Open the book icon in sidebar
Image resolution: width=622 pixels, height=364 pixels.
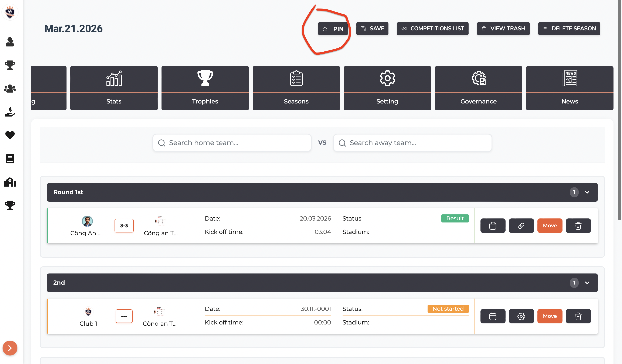[x=10, y=159]
